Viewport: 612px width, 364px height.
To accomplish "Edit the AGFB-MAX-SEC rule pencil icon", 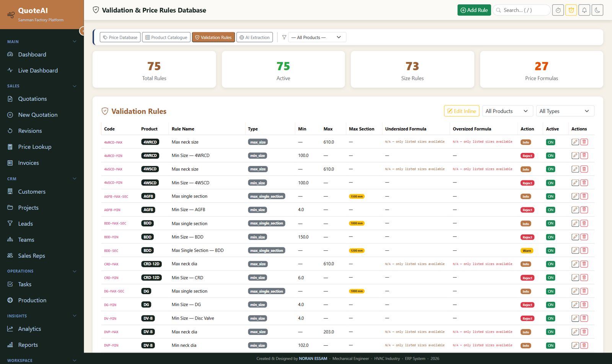I will (x=575, y=196).
